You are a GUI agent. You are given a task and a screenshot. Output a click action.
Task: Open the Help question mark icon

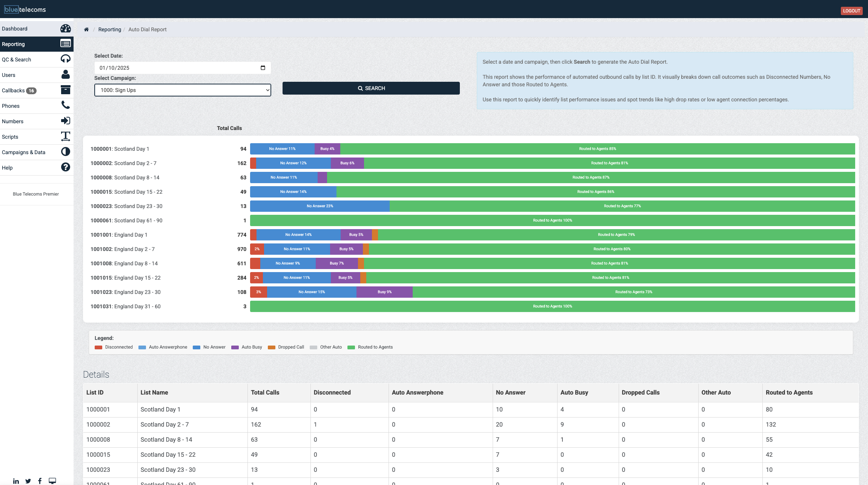[x=65, y=167]
